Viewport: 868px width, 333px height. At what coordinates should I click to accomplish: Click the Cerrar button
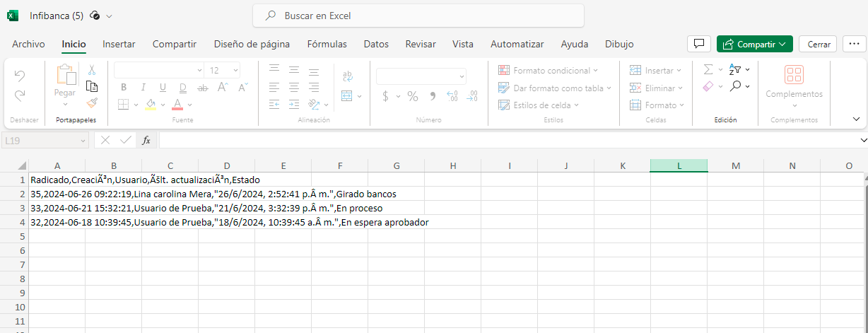[x=819, y=44]
